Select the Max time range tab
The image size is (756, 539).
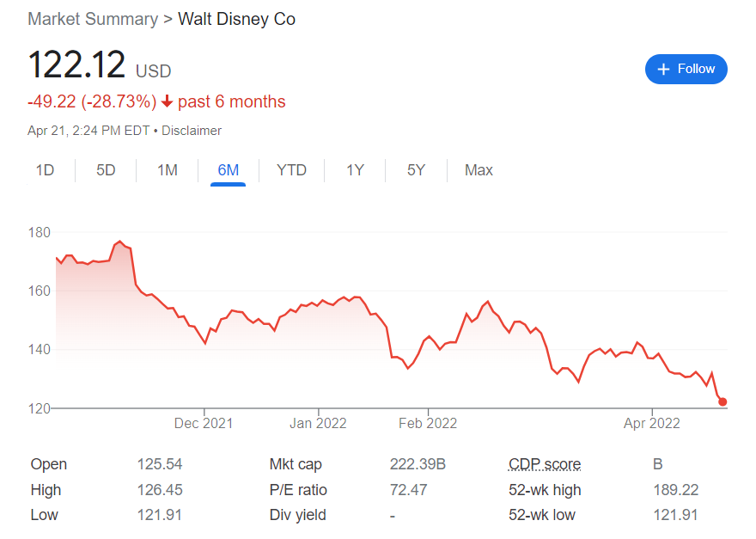(479, 170)
